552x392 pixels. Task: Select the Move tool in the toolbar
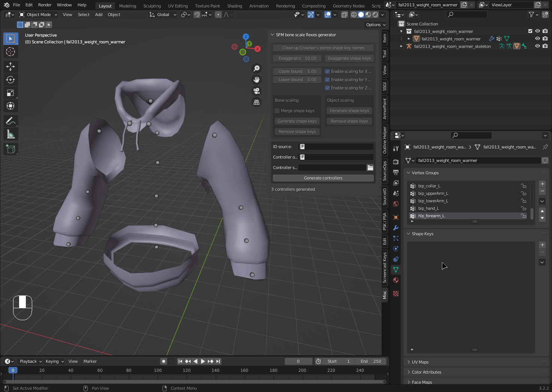click(10, 67)
